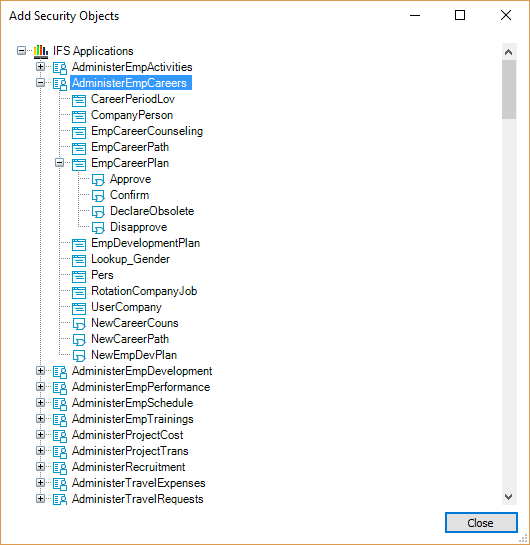Expand the AdministerProjectTrans node
The width and height of the screenshot is (530, 545).
(x=41, y=451)
